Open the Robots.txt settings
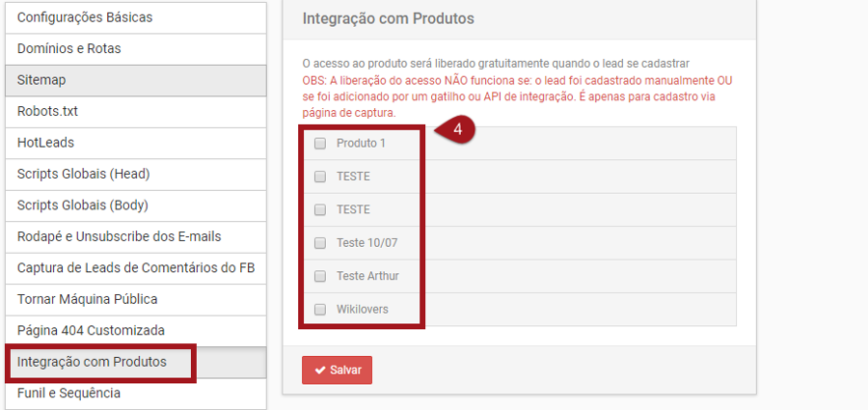The height and width of the screenshot is (410, 868). (x=48, y=111)
